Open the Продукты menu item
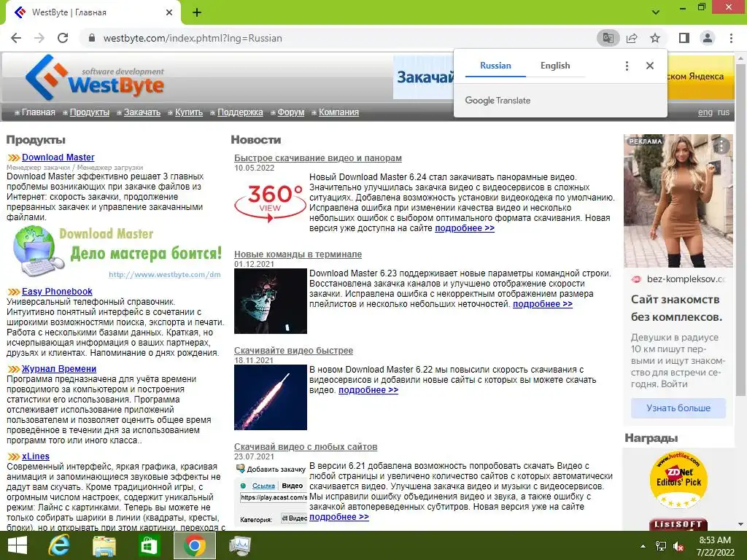This screenshot has height=560, width=747. [90, 112]
